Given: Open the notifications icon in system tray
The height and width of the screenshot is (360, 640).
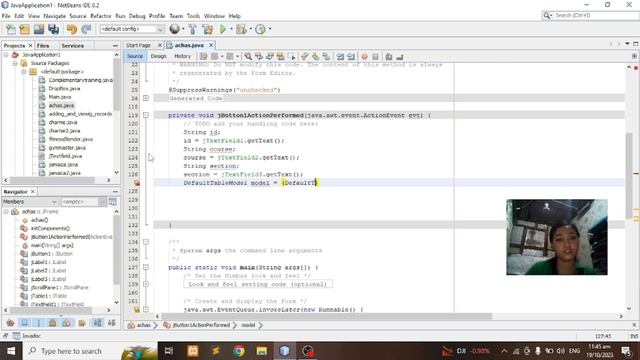Looking at the screenshot, I should 626,351.
